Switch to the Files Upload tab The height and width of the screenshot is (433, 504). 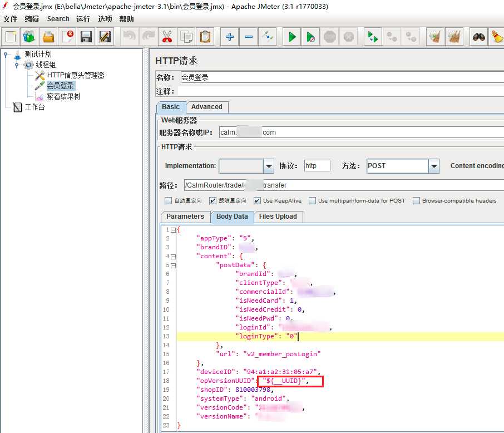point(278,216)
